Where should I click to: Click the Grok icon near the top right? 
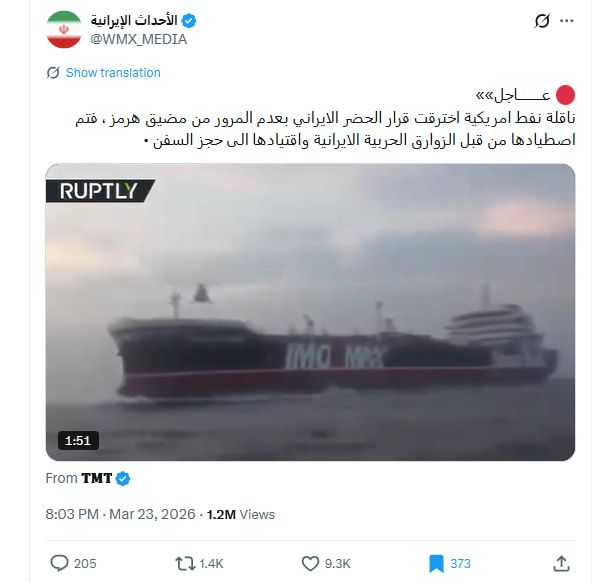(x=542, y=21)
